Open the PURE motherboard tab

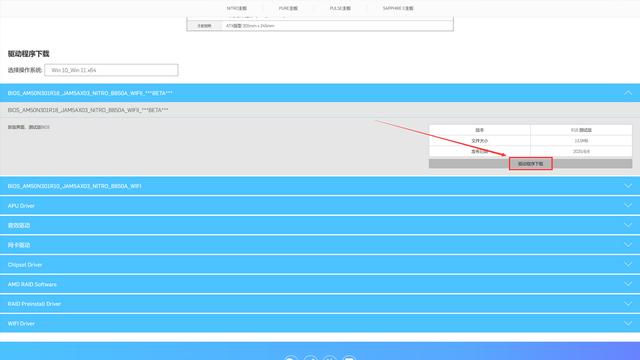click(x=288, y=8)
